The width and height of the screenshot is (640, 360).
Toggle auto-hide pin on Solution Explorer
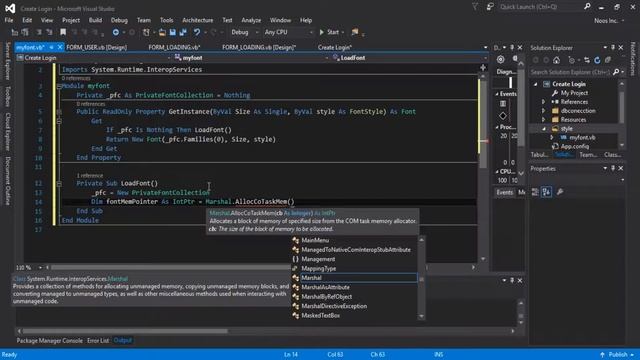point(613,48)
